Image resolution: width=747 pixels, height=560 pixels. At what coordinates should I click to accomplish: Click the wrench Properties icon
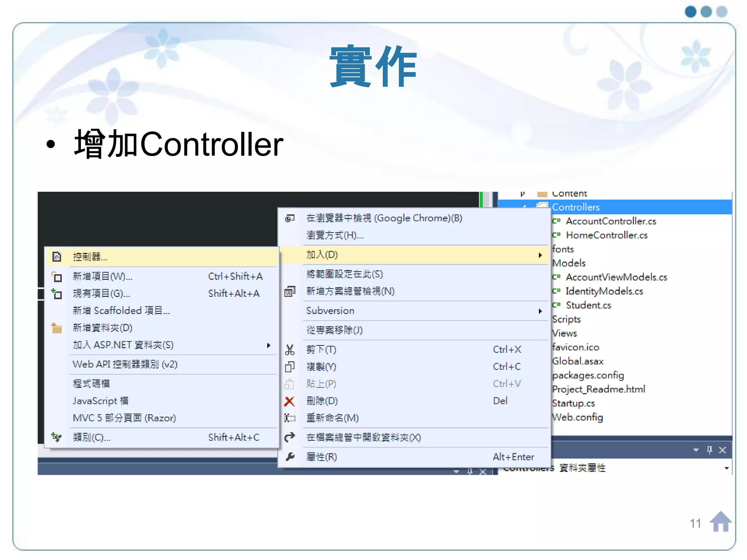290,456
